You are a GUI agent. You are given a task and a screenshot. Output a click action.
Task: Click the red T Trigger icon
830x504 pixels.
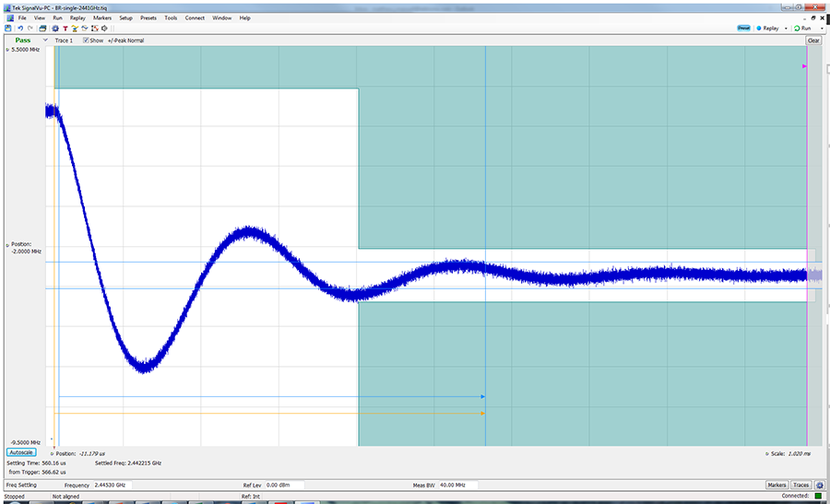pos(65,29)
